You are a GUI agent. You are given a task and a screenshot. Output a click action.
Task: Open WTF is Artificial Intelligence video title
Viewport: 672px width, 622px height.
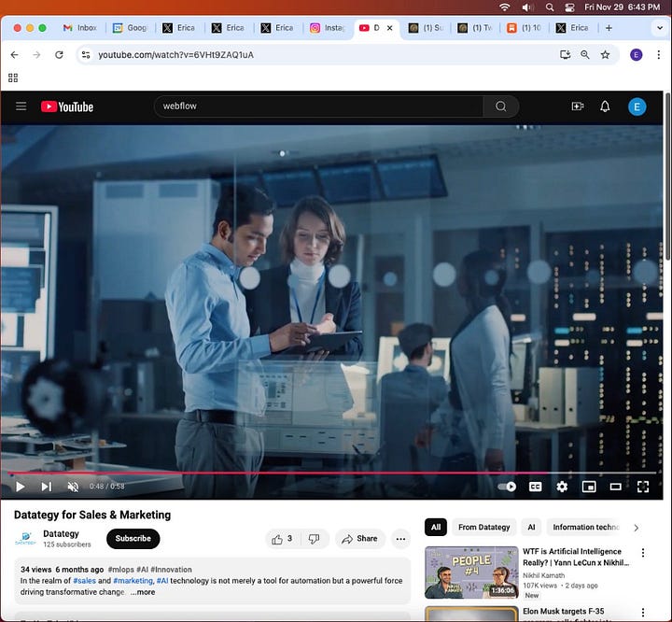tap(576, 557)
